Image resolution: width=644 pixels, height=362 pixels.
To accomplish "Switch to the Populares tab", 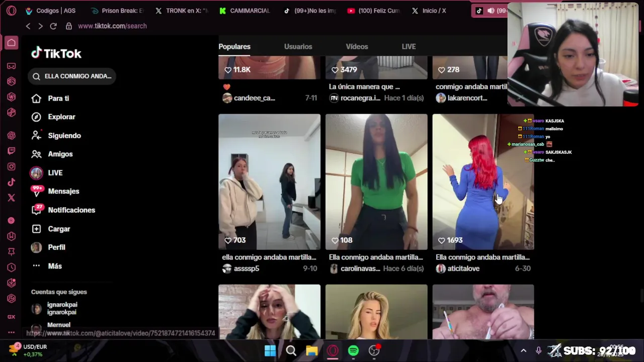I will coord(234,46).
